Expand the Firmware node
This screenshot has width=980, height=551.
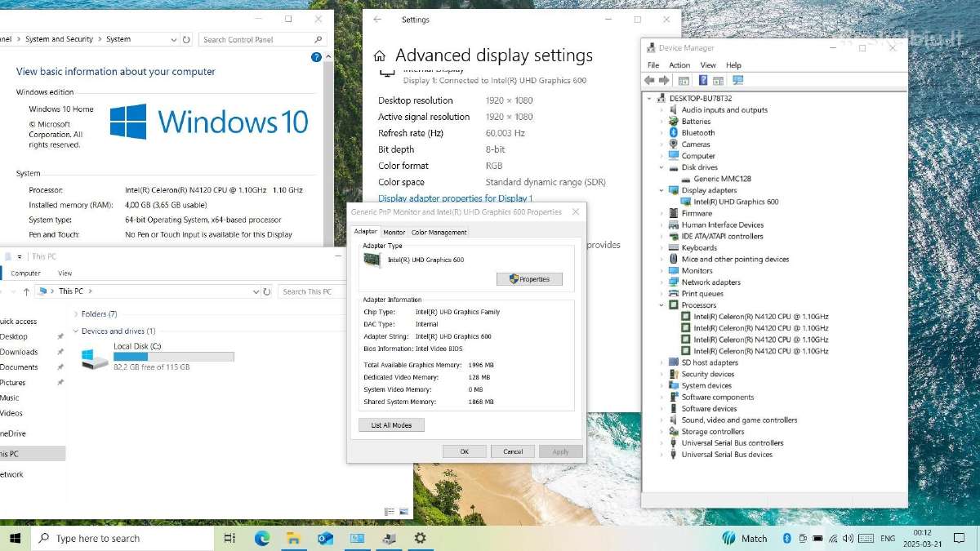661,213
